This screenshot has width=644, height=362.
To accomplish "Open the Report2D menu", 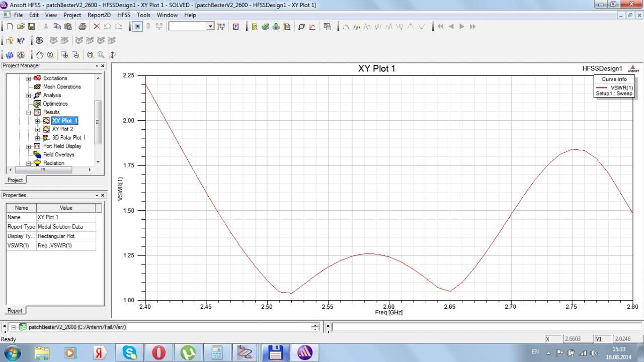I will [x=99, y=15].
